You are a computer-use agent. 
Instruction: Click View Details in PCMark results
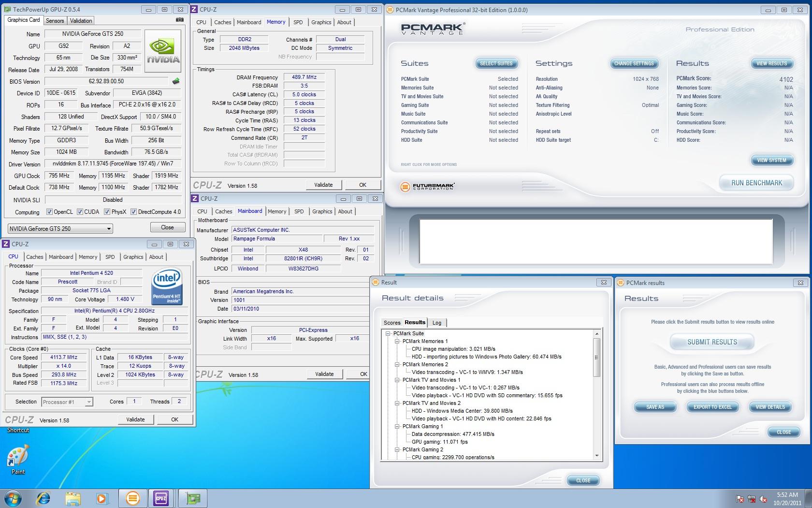[770, 407]
